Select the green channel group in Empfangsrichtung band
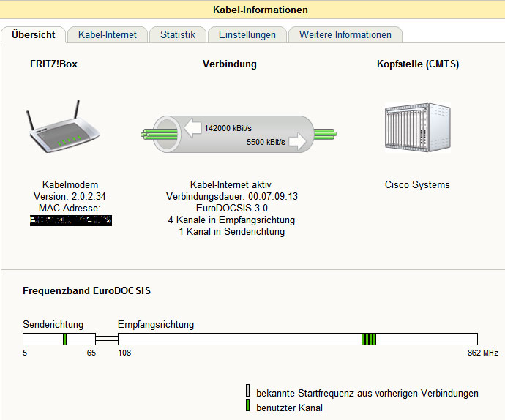Image resolution: width=505 pixels, height=420 pixels. click(x=369, y=339)
